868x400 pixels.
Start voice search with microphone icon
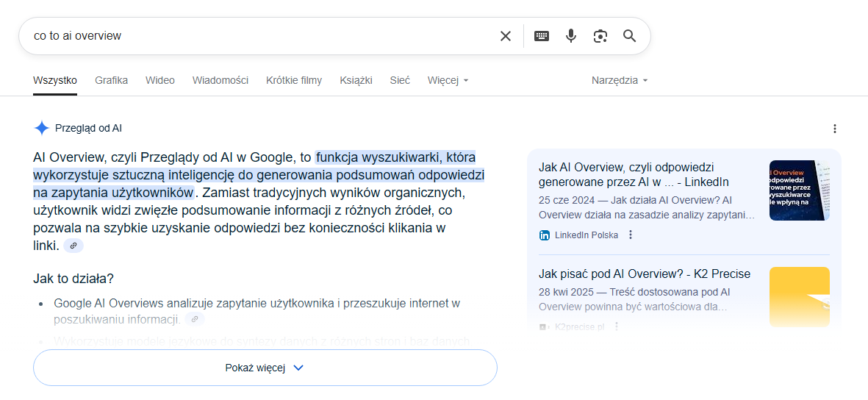(x=571, y=36)
